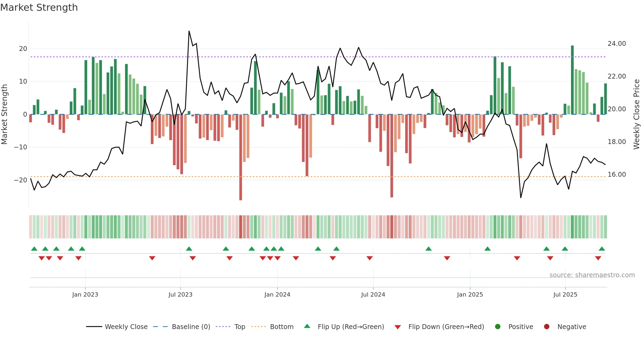Click the Flip Up (Red→Green) legend label

pyautogui.click(x=351, y=327)
